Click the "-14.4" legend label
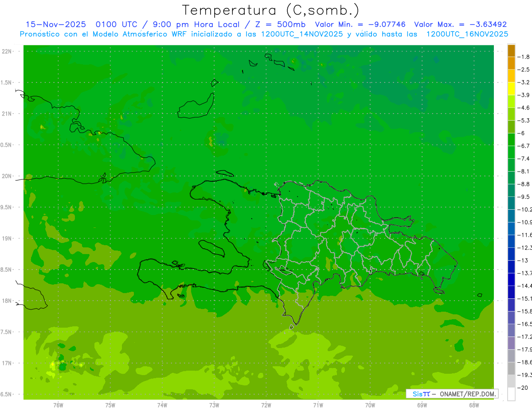532x411 pixels. (525, 286)
